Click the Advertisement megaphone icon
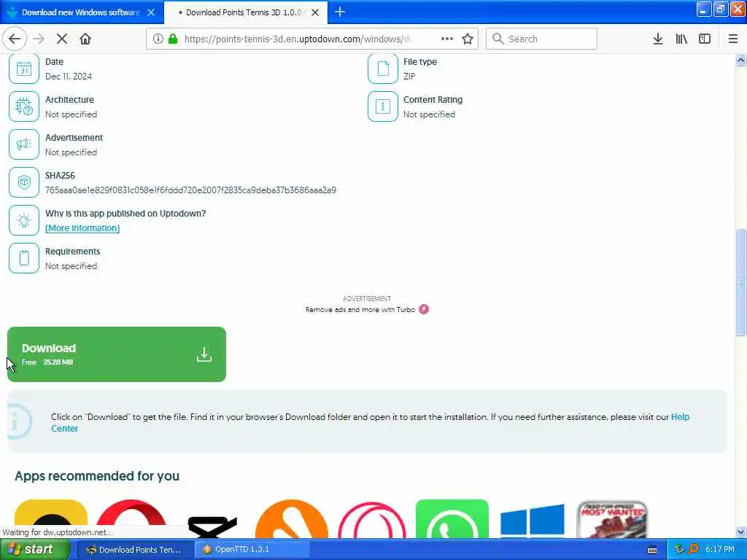Image resolution: width=747 pixels, height=560 pixels. (24, 144)
